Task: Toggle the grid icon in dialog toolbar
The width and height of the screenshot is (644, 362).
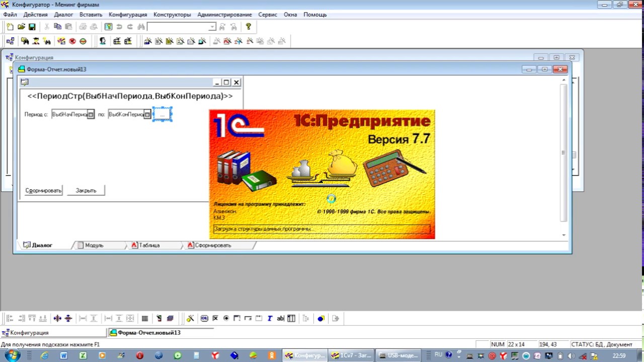Action: coord(145,318)
